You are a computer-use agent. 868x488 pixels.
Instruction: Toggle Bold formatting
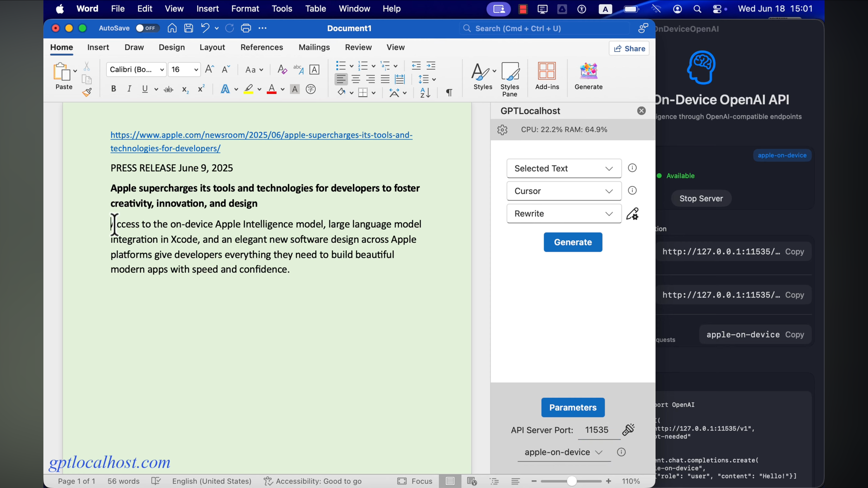(x=113, y=89)
